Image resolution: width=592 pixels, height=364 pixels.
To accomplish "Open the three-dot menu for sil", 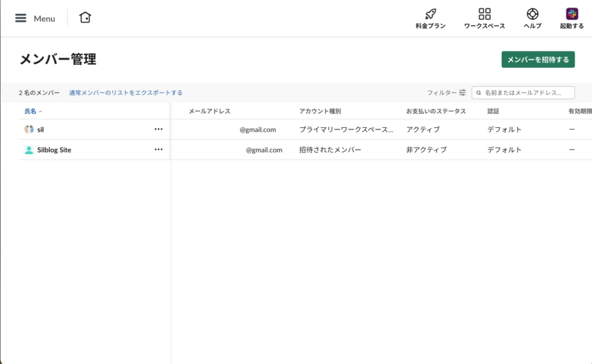I will [158, 129].
